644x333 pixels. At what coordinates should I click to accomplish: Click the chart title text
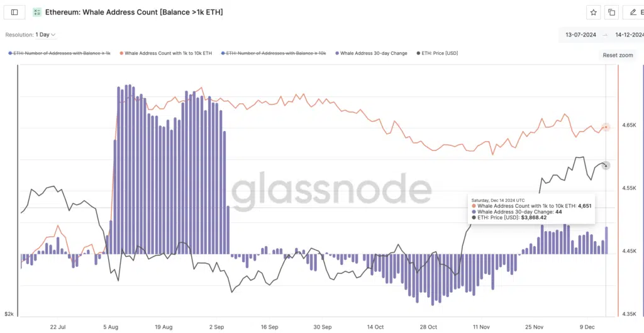point(134,12)
